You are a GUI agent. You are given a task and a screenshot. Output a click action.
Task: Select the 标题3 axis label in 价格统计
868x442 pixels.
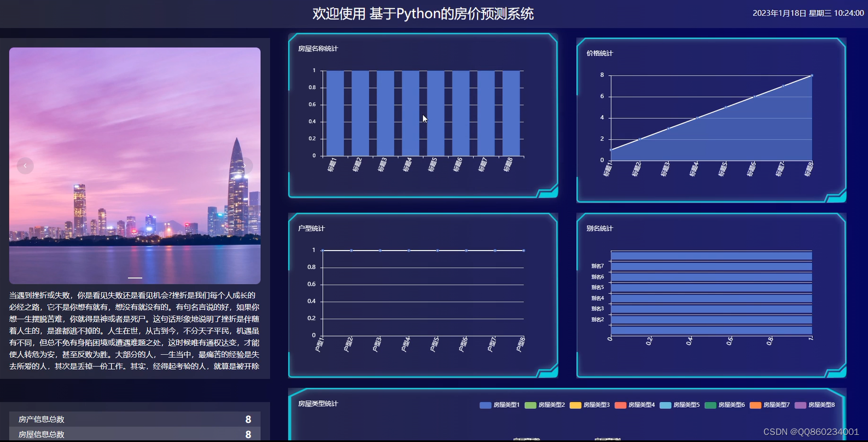pos(666,169)
